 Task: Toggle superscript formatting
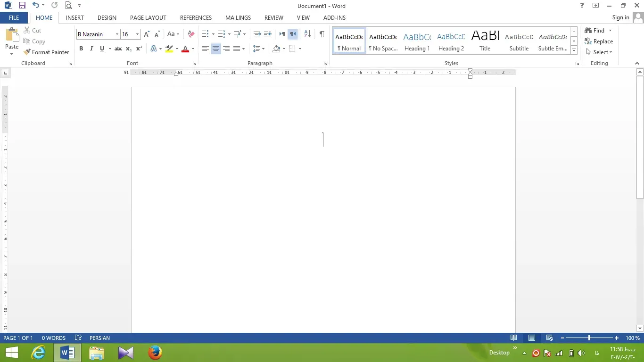[139, 49]
